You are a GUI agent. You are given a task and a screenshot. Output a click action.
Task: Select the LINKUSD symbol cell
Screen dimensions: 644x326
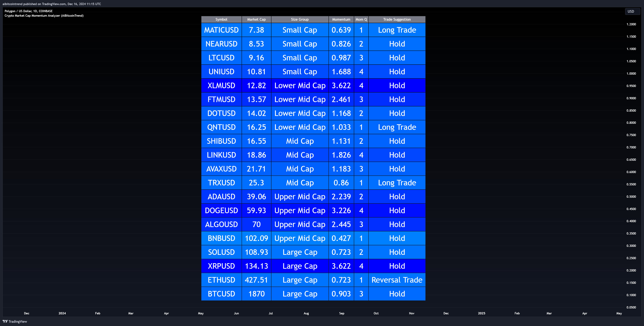click(x=221, y=155)
